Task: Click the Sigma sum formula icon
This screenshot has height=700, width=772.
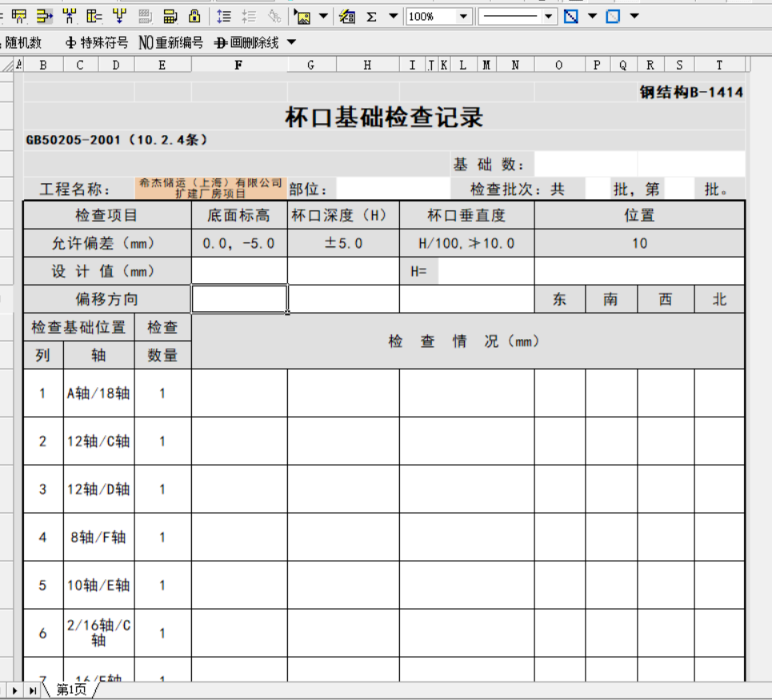Action: 372,16
